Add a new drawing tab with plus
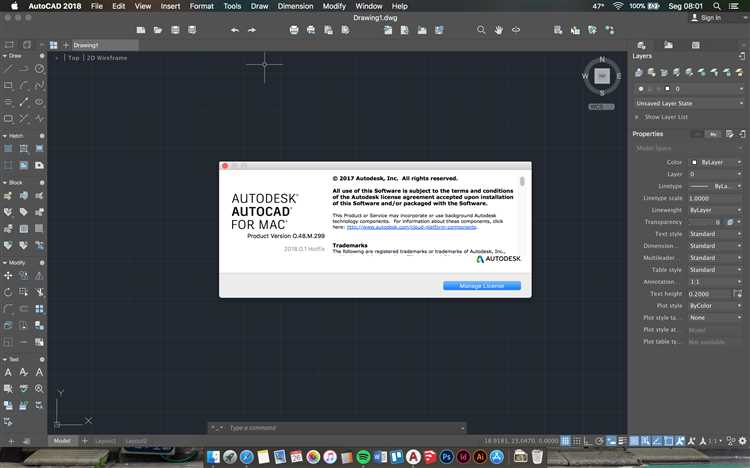The height and width of the screenshot is (468, 750). 66,45
